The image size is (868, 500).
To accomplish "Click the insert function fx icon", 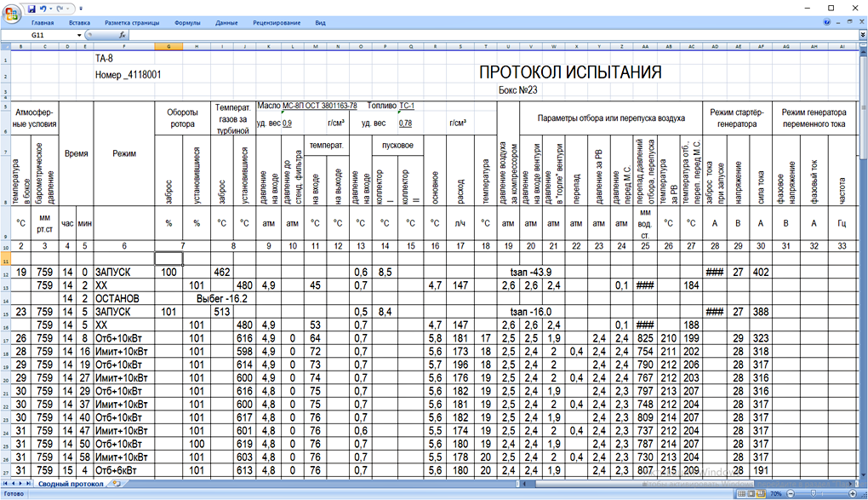I will point(123,36).
